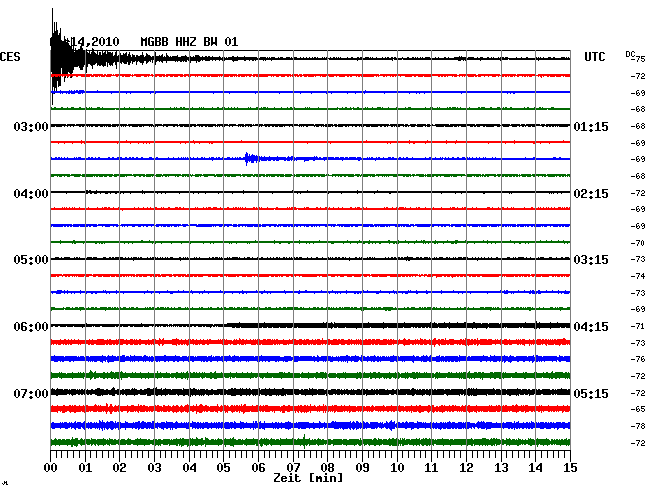Click minute tick label '06' on x-axis
The height and width of the screenshot is (494, 650).
[x=258, y=467]
